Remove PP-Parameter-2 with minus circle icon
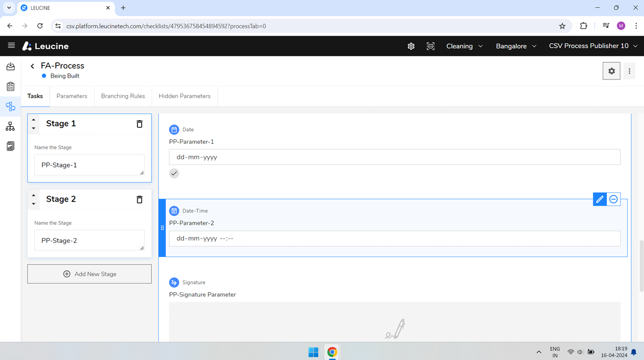This screenshot has width=644, height=360. [x=613, y=199]
